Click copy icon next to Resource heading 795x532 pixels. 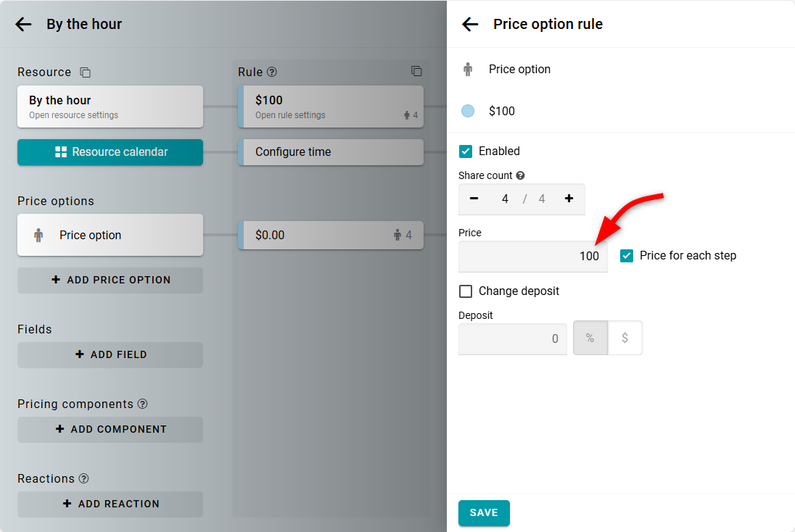coord(85,72)
